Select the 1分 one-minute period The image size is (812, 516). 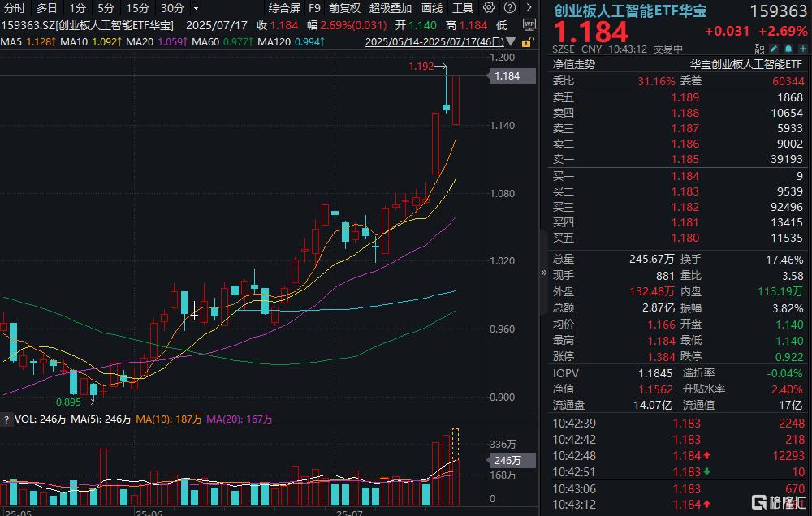point(77,8)
